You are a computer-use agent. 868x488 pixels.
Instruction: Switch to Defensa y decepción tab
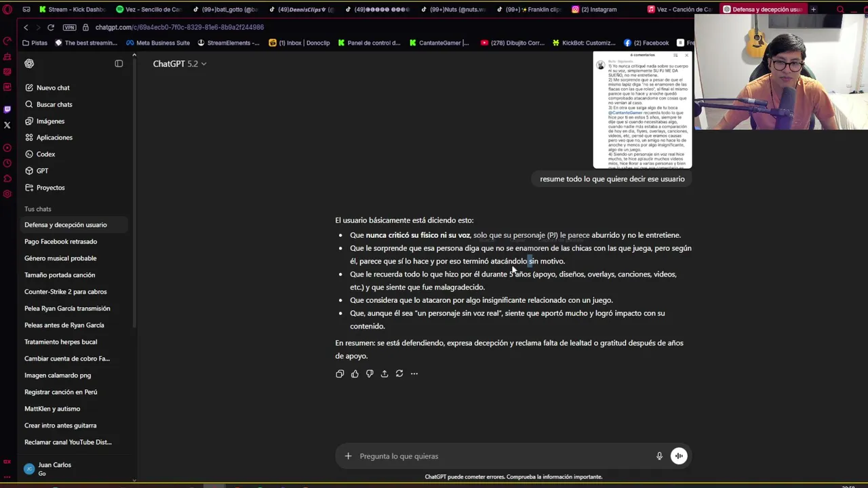pos(761,9)
